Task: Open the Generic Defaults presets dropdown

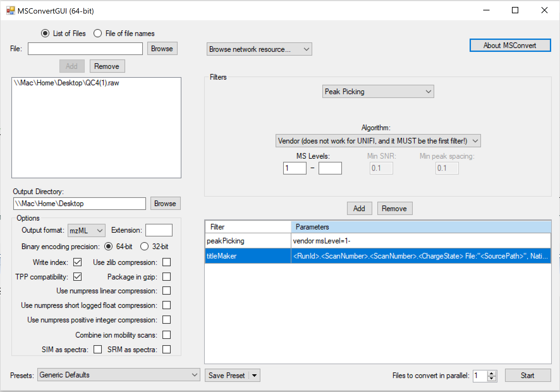Action: click(x=119, y=375)
